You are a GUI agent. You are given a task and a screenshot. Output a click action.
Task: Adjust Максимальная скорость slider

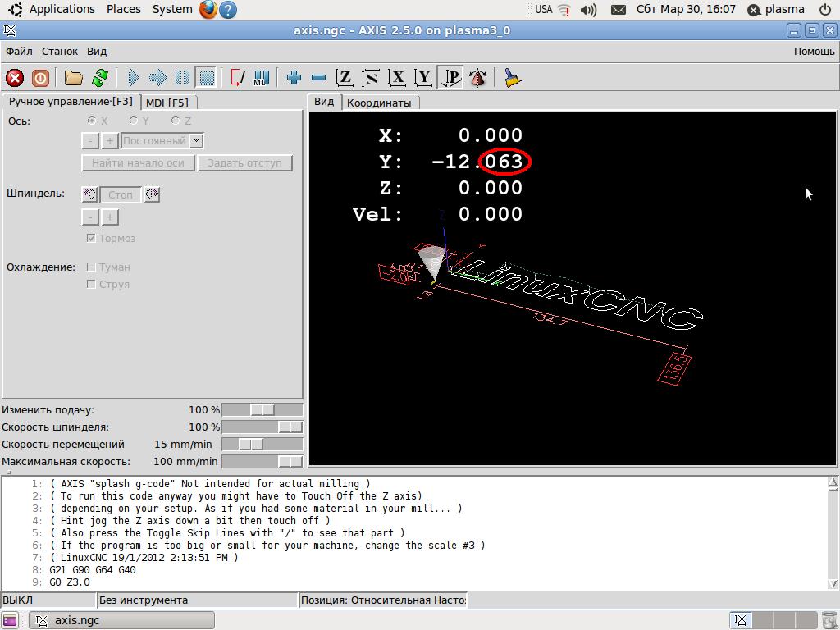click(262, 461)
